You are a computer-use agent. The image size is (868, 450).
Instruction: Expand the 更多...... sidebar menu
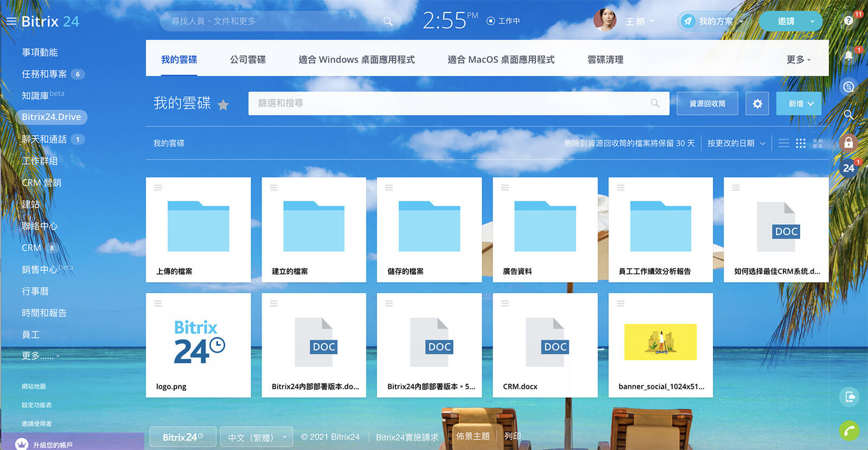click(41, 356)
